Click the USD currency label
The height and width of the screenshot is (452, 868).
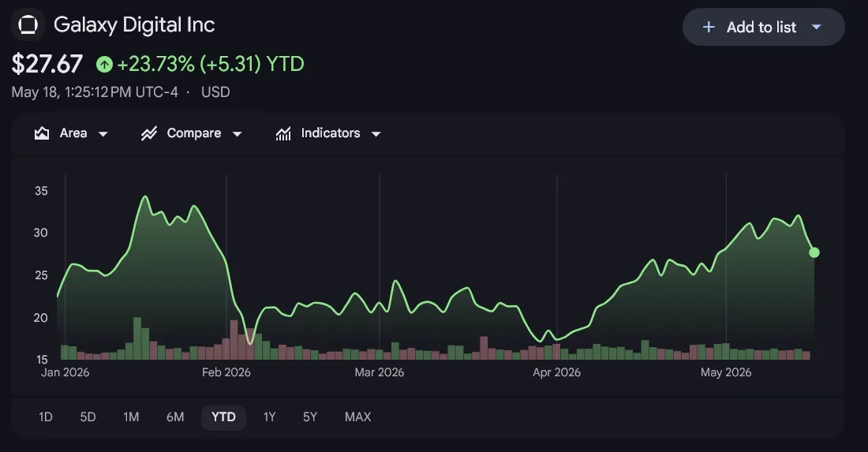(x=215, y=92)
